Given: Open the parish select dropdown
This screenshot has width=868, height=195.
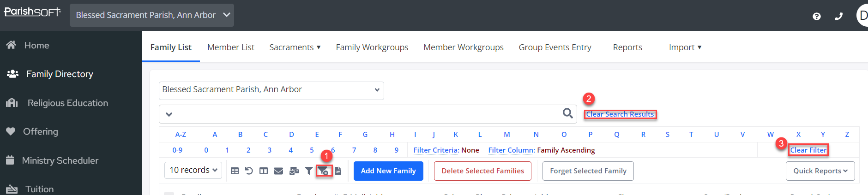Looking at the screenshot, I should click(x=271, y=90).
